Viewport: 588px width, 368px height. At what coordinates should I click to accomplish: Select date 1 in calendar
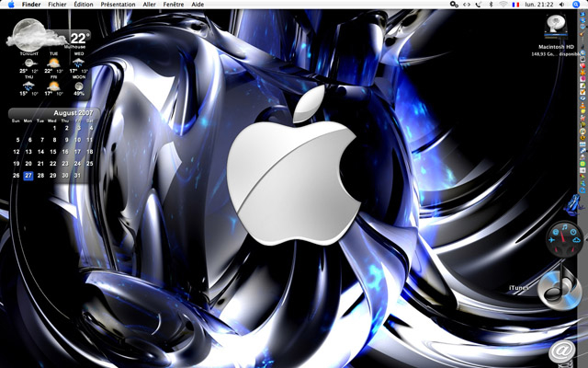[x=54, y=128]
